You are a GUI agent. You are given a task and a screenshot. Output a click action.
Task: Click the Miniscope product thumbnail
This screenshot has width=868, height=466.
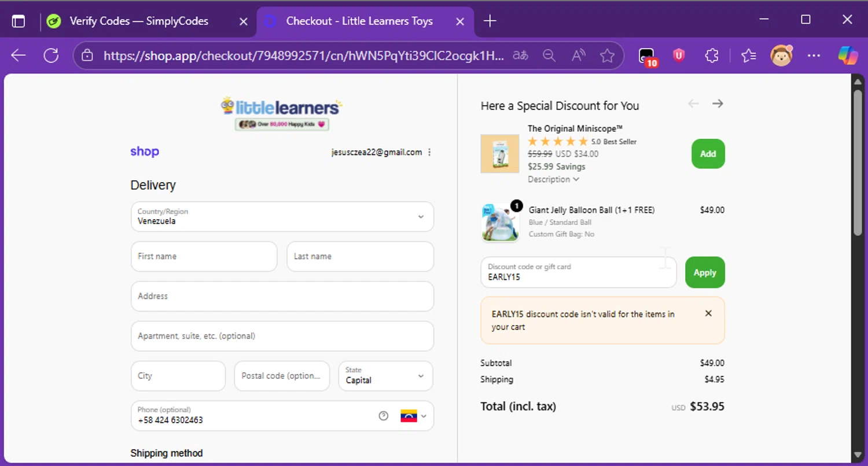[x=500, y=154]
